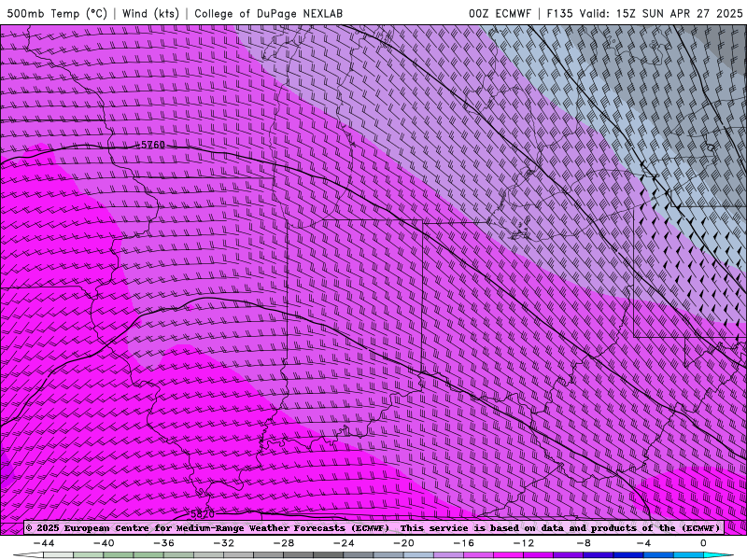Click the -20 colorbar label

coord(404,543)
